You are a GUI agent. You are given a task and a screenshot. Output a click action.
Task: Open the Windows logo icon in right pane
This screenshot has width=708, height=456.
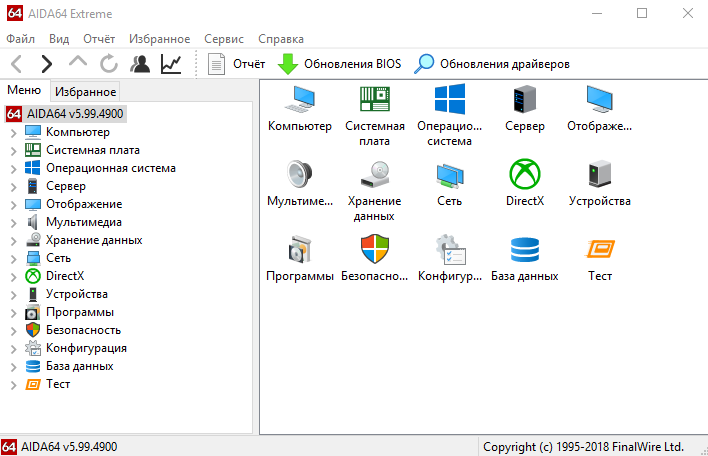(450, 99)
